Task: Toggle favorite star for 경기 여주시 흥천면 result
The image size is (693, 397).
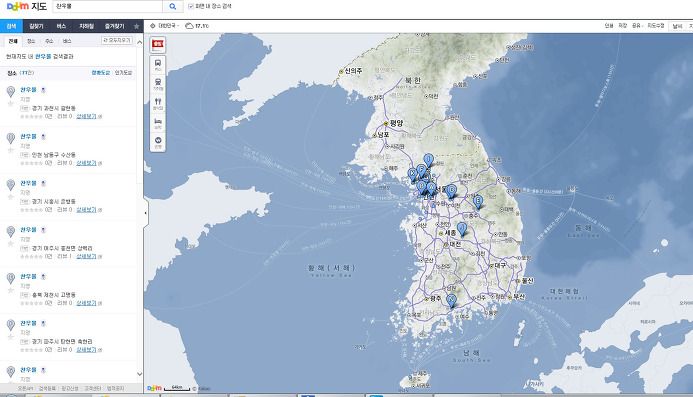Action: [x=11, y=244]
